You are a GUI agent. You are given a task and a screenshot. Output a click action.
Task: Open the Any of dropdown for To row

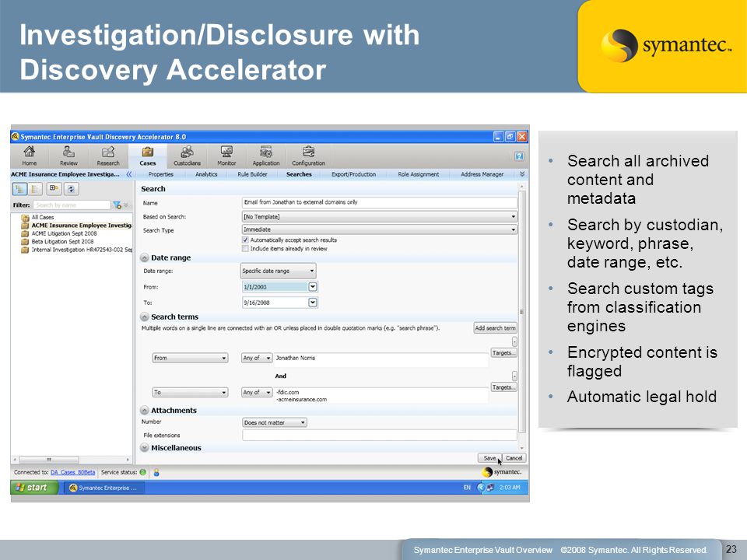[x=257, y=392]
